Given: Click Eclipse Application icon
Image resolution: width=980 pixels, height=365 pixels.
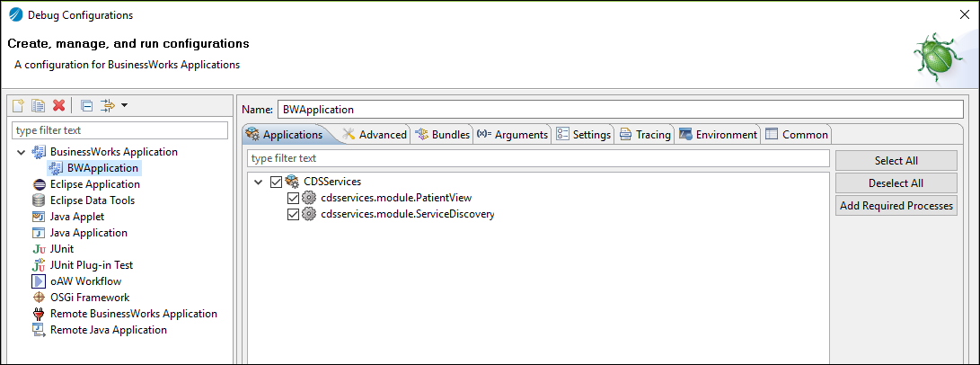Looking at the screenshot, I should point(39,184).
